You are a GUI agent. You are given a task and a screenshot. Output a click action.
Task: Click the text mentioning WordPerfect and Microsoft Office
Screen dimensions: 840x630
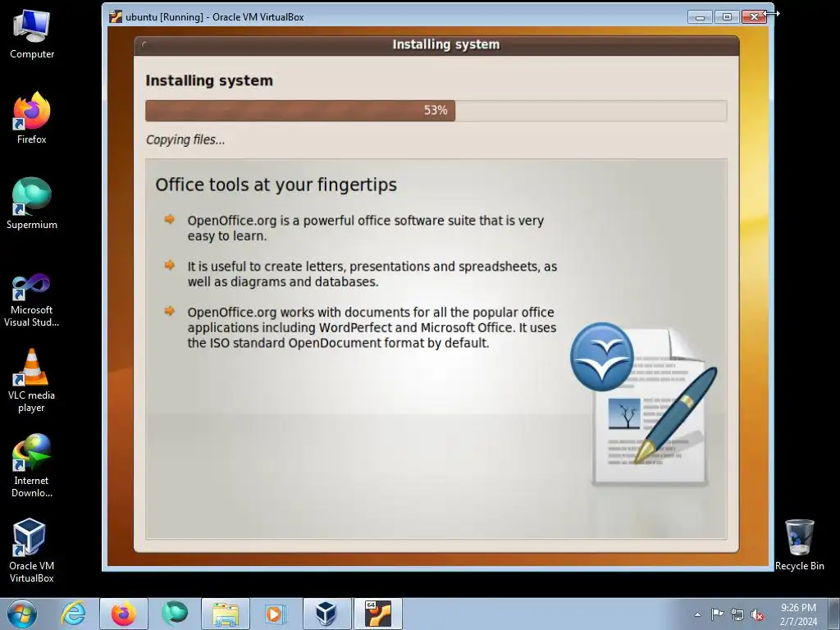(x=372, y=327)
